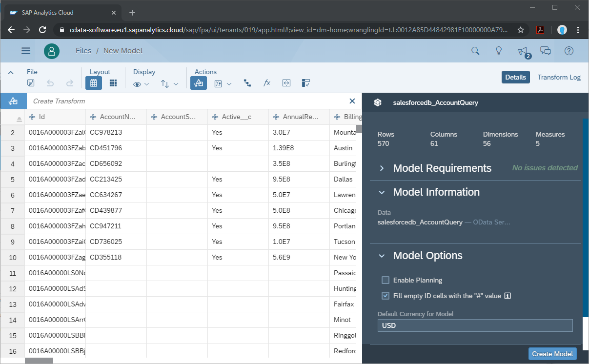Activate the Create Transform action icon
The image size is (589, 364).
tap(198, 83)
